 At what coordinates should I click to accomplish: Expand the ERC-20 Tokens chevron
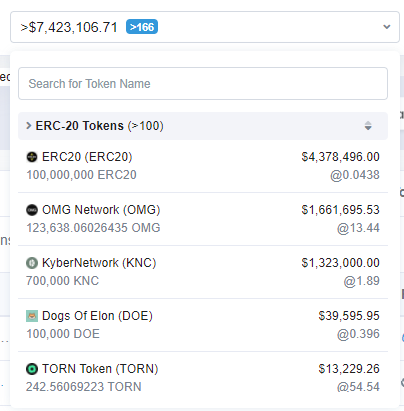tap(29, 126)
